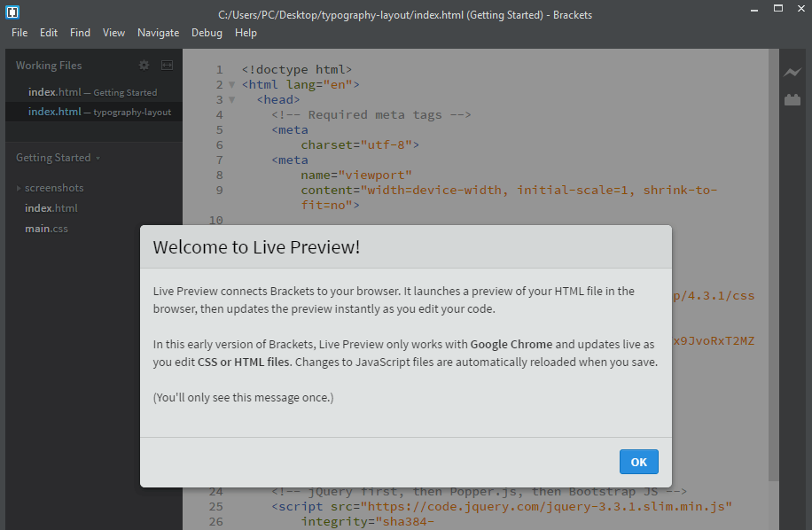Click line number 1 in the gutter

click(x=220, y=69)
